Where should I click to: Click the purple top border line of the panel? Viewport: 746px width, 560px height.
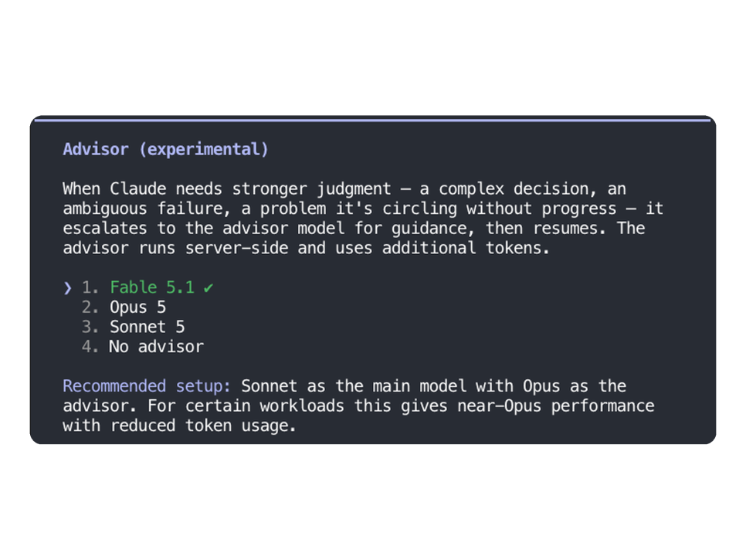tap(372, 120)
